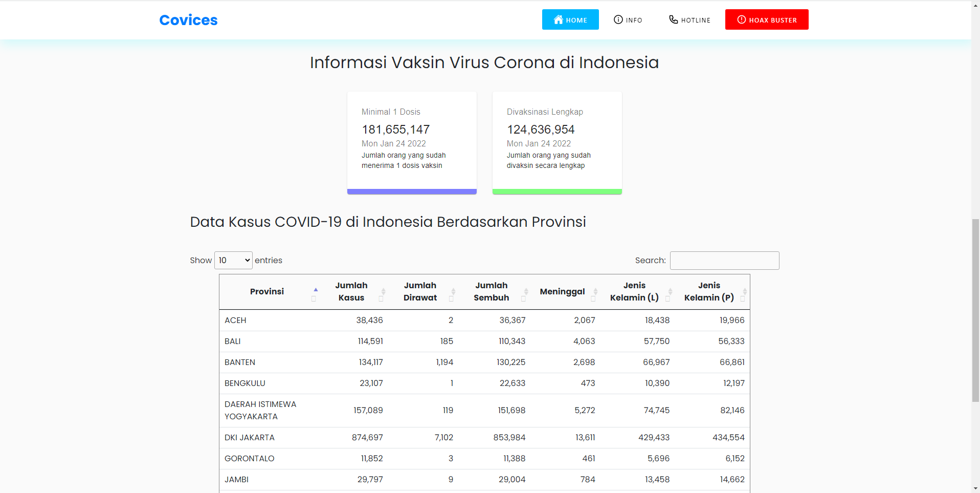The width and height of the screenshot is (980, 493).
Task: Sort table by Jumlah Dirawat column
Action: (x=424, y=292)
